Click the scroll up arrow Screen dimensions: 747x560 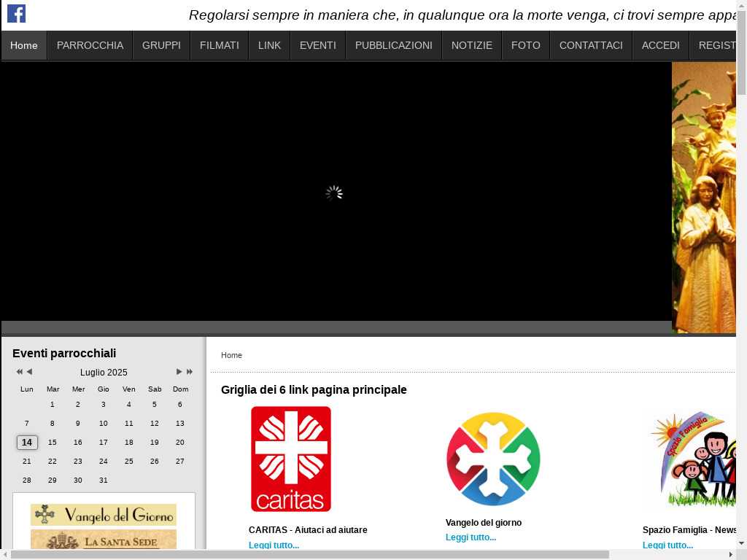click(741, 5)
